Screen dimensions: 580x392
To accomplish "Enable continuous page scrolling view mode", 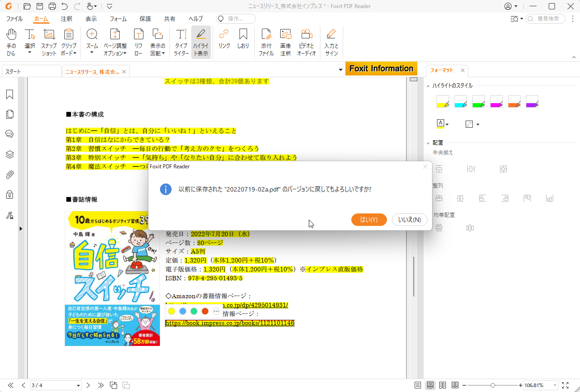I will (429, 384).
